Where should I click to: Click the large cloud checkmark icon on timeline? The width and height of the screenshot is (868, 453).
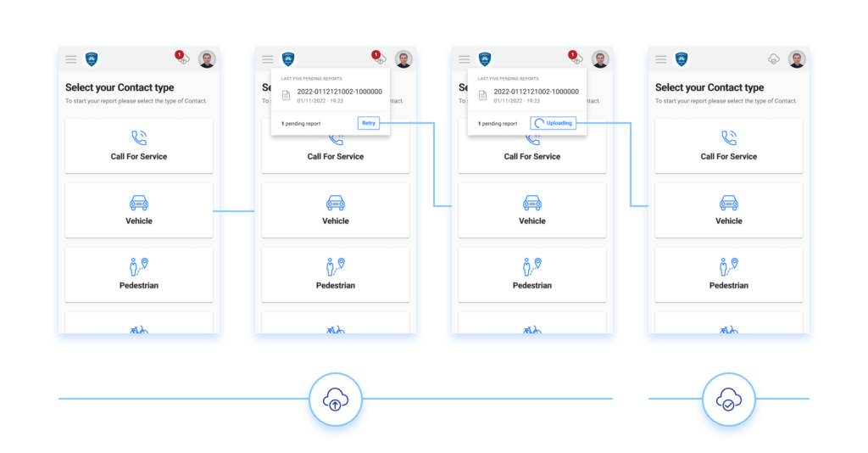point(728,399)
